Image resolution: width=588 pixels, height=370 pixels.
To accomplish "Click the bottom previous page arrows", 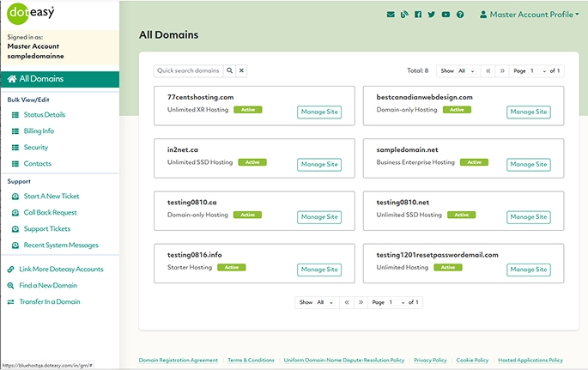I will tap(347, 302).
